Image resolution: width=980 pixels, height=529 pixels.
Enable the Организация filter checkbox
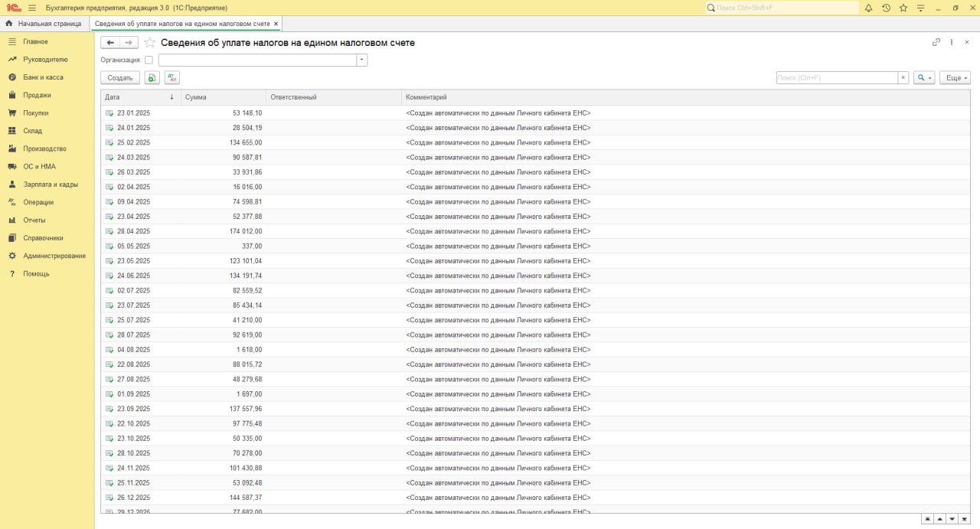point(149,60)
